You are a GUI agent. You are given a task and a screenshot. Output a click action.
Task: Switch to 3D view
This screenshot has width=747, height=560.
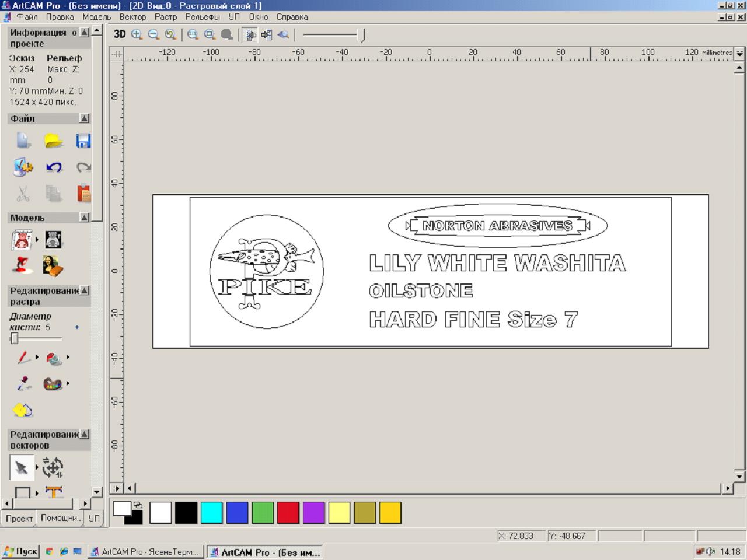120,34
